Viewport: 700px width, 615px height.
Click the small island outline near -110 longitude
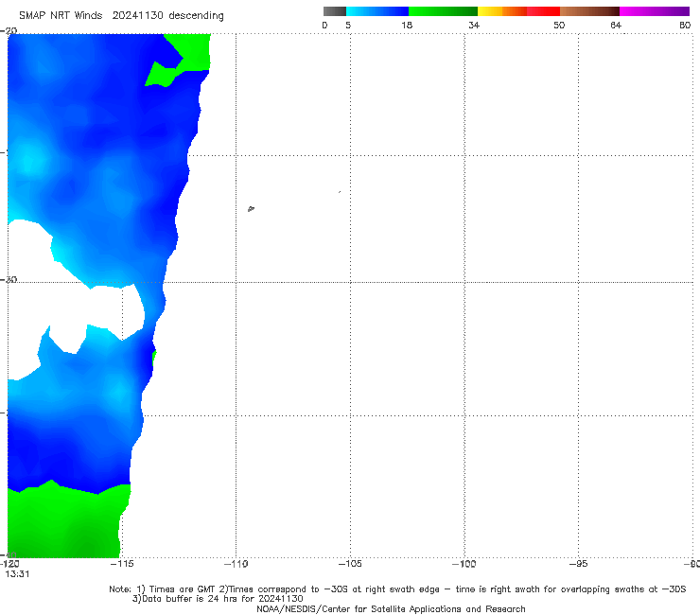coord(251,208)
